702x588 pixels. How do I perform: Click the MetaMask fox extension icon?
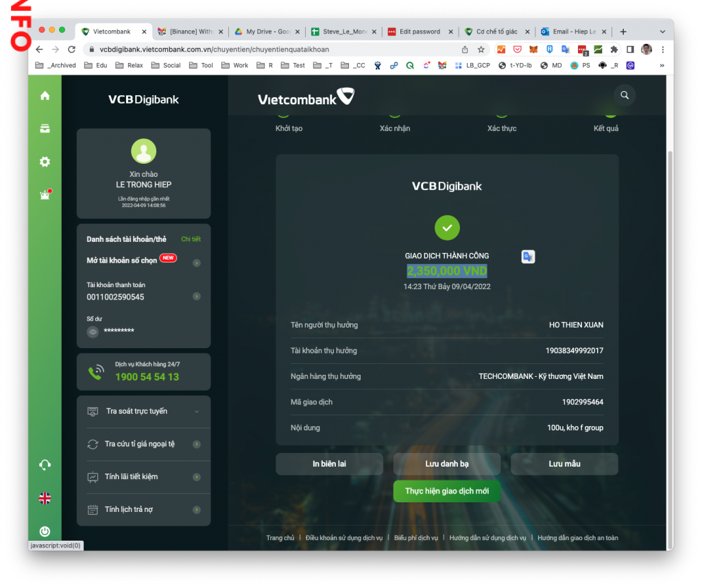pyautogui.click(x=533, y=49)
